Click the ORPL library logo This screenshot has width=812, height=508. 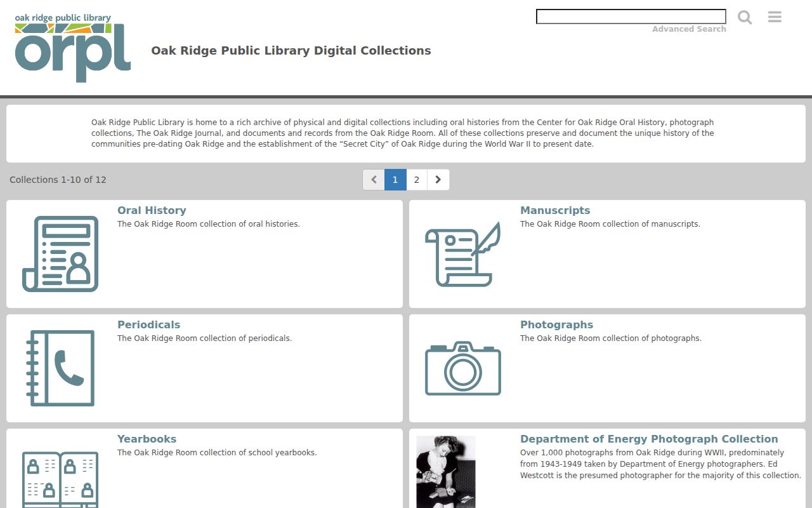(x=73, y=48)
